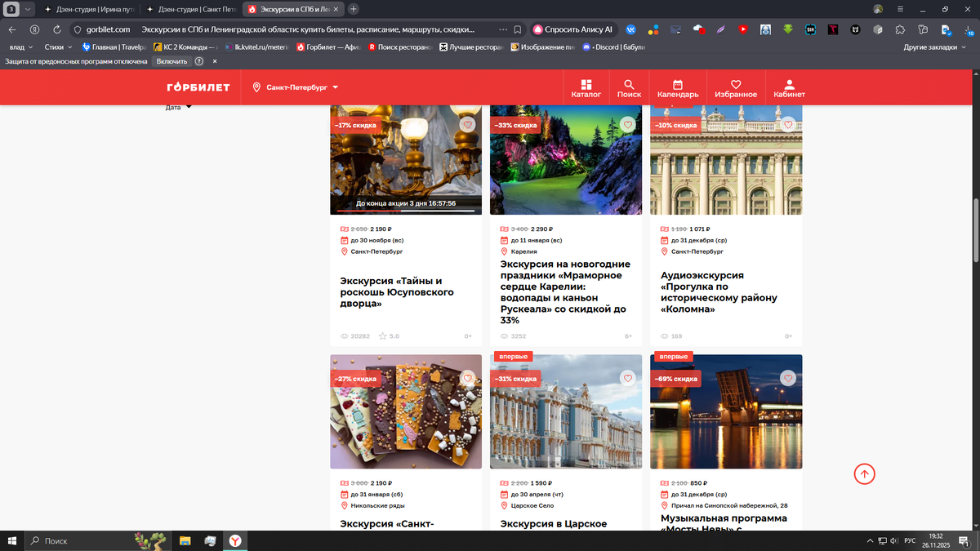Click Включить malware protection button
The image size is (980, 551).
[x=171, y=61]
